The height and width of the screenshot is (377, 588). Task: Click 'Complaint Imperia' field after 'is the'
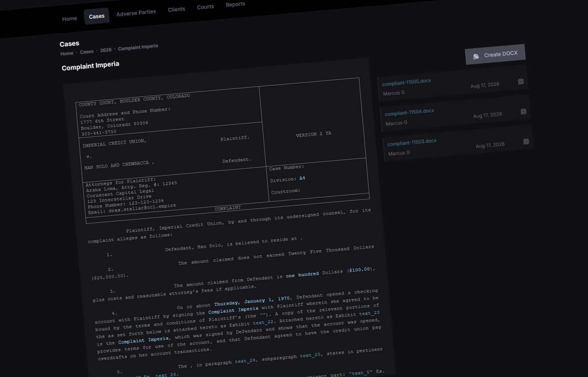[x=143, y=340]
